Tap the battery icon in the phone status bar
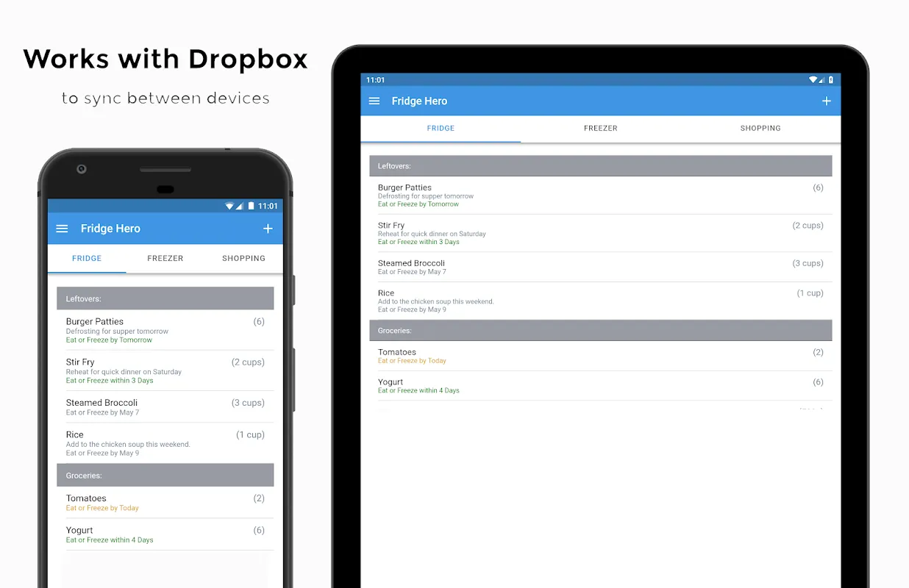 click(x=251, y=206)
